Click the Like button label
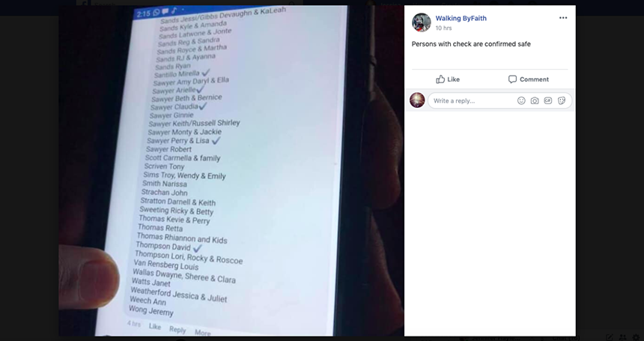This screenshot has height=341, width=644. (454, 79)
